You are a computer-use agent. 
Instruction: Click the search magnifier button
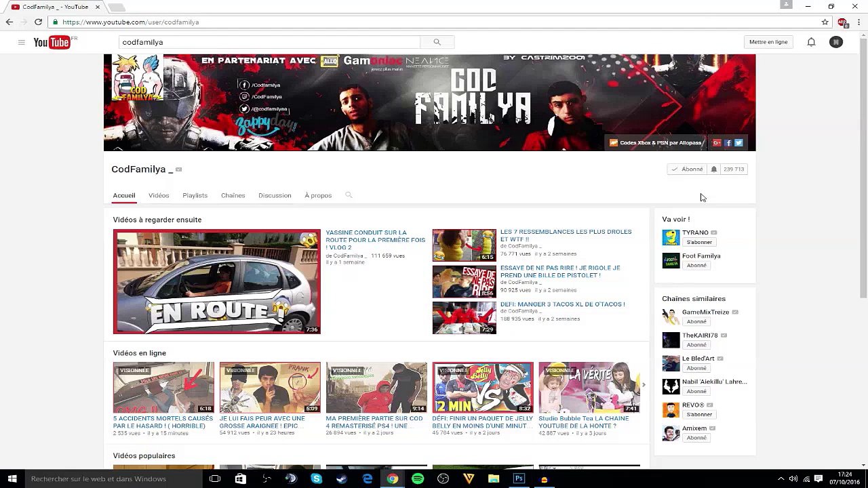pos(437,42)
